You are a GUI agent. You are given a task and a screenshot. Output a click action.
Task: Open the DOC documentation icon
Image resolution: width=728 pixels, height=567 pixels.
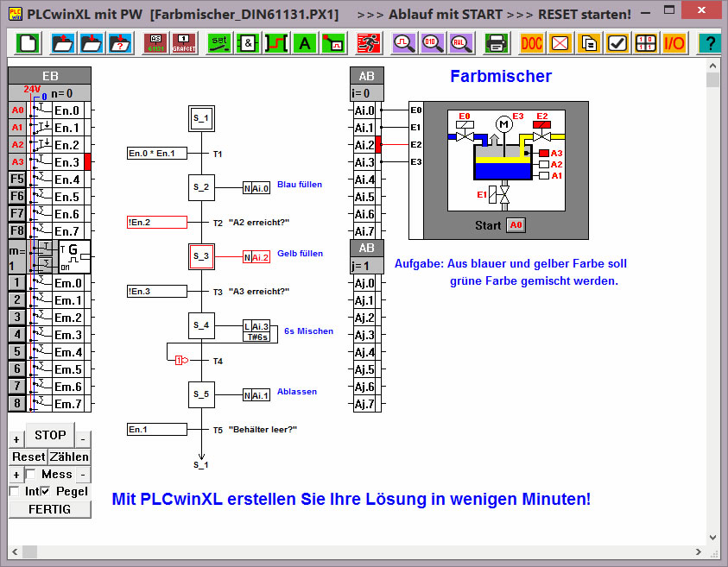[532, 43]
